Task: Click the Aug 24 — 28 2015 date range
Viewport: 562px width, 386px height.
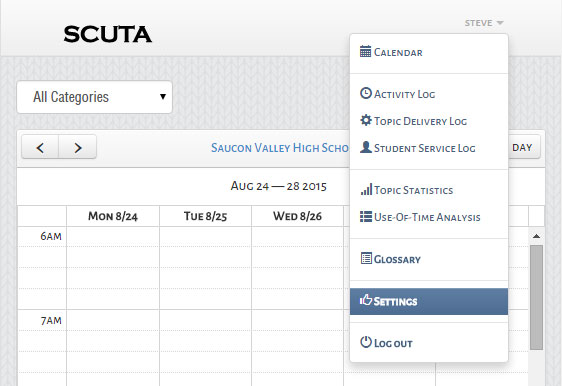Action: (x=278, y=186)
